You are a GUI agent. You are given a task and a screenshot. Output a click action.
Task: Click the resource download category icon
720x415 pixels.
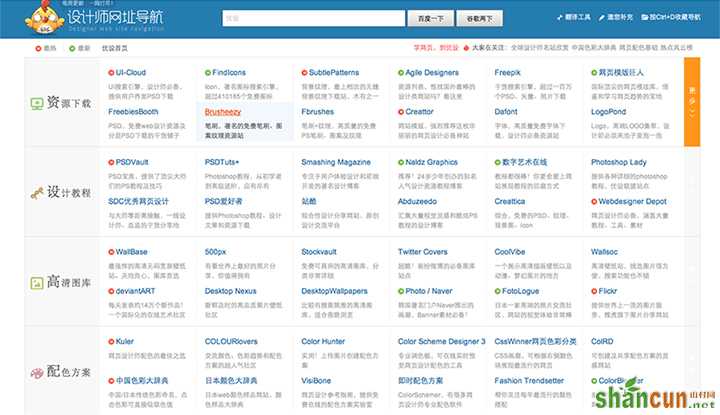(x=37, y=103)
